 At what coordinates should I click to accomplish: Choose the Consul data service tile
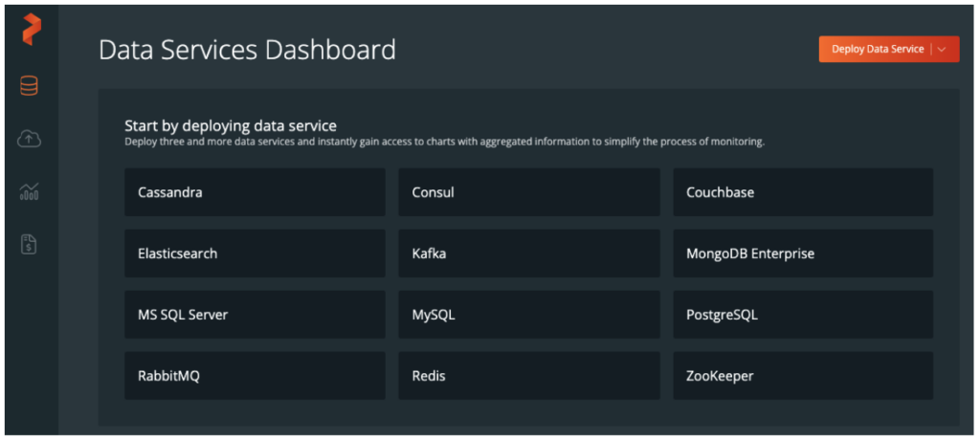528,192
